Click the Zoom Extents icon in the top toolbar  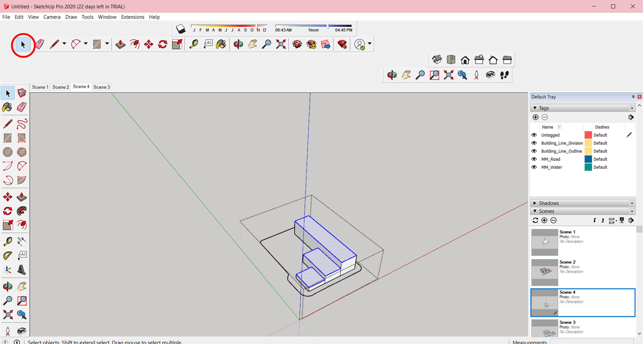click(281, 44)
